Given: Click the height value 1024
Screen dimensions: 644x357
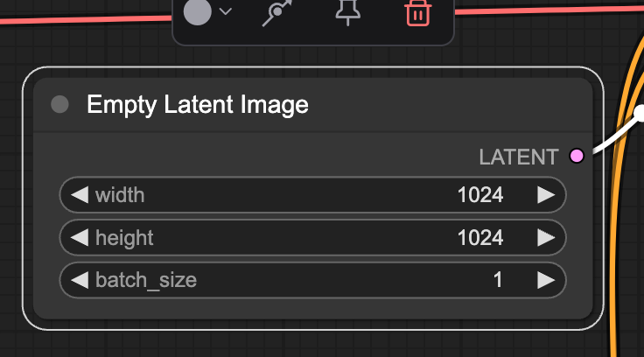Looking at the screenshot, I should pos(480,237).
